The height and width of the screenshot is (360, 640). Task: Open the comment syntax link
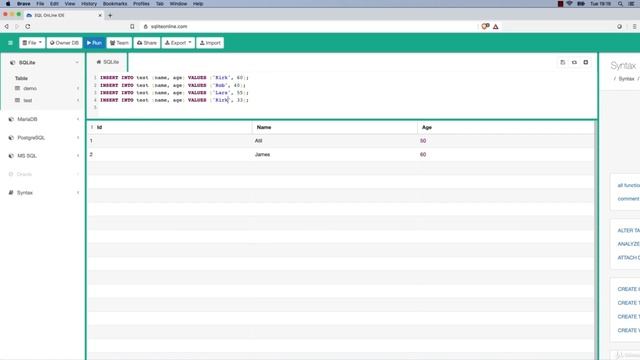pyautogui.click(x=629, y=199)
